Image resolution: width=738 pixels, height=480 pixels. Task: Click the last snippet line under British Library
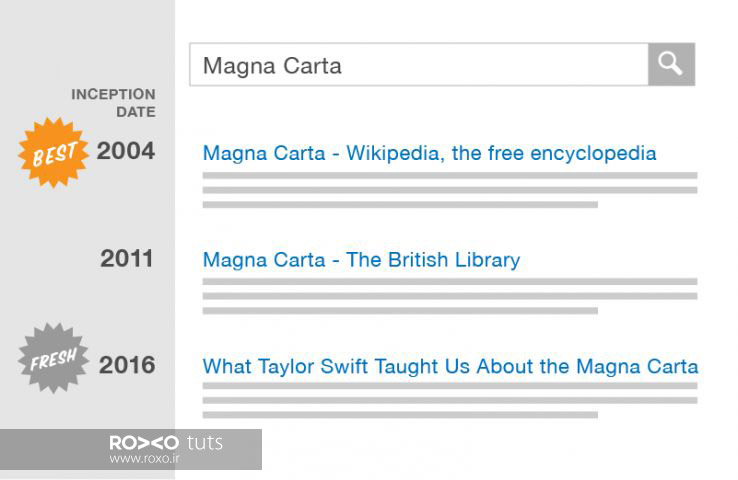pos(400,311)
